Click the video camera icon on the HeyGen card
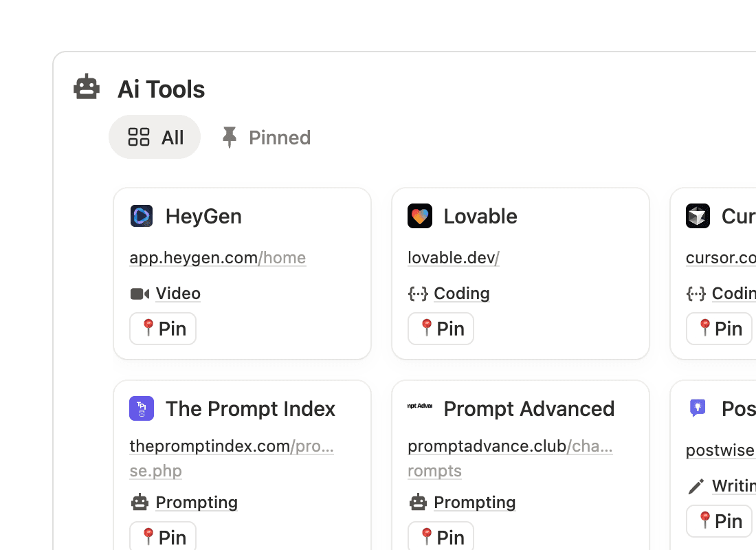The height and width of the screenshot is (550, 756). (138, 294)
